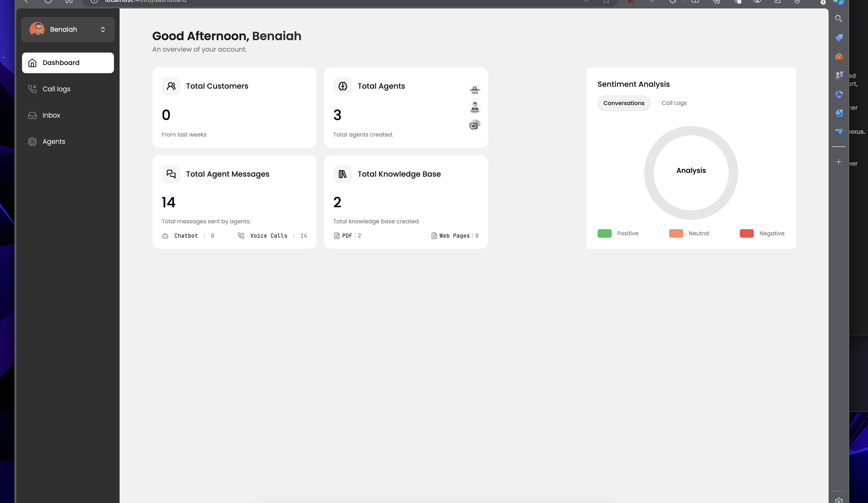This screenshot has width=868, height=503.
Task: Click the Chatbot robot icon
Action: (x=165, y=236)
